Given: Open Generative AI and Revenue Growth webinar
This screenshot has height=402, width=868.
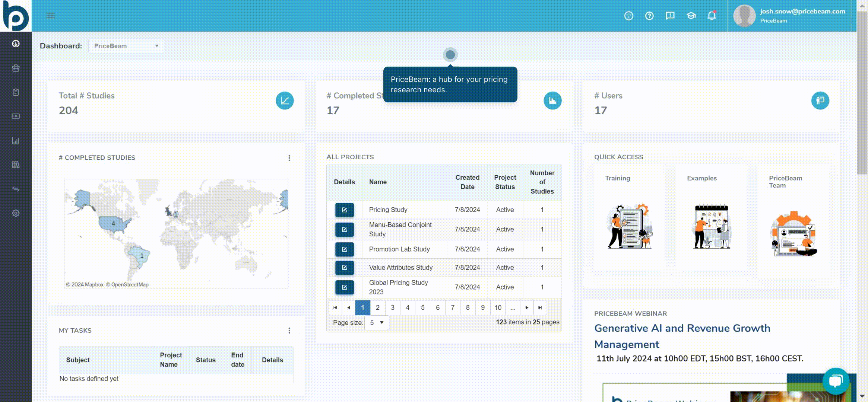Looking at the screenshot, I should (682, 336).
